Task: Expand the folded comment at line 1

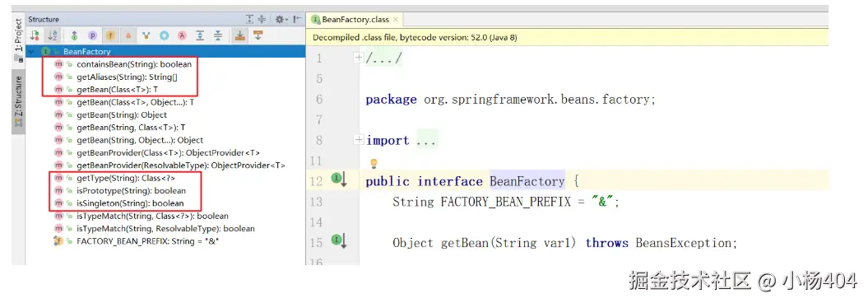Action: (358, 58)
